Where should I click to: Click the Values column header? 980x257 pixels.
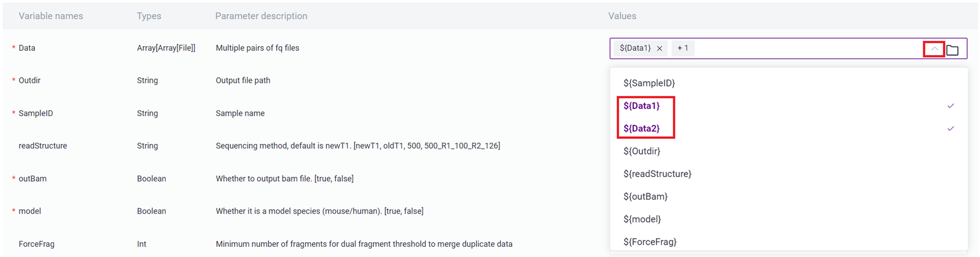pos(622,16)
